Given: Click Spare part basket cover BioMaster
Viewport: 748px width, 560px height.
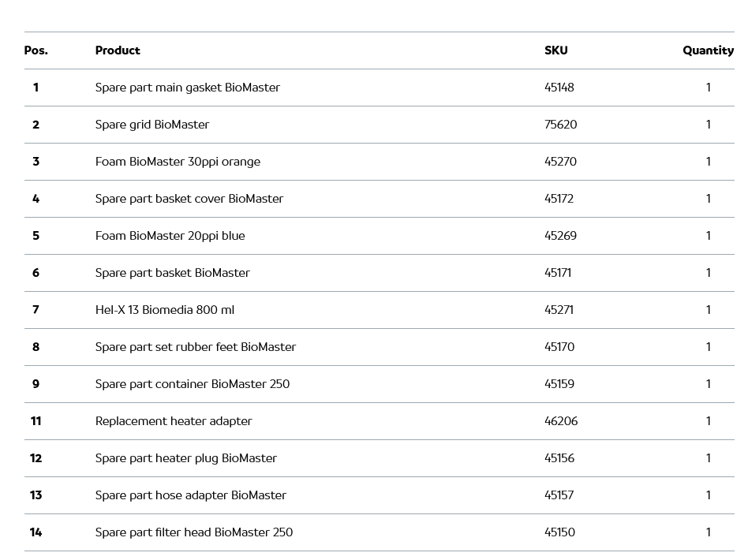Looking at the screenshot, I should pos(189,199).
